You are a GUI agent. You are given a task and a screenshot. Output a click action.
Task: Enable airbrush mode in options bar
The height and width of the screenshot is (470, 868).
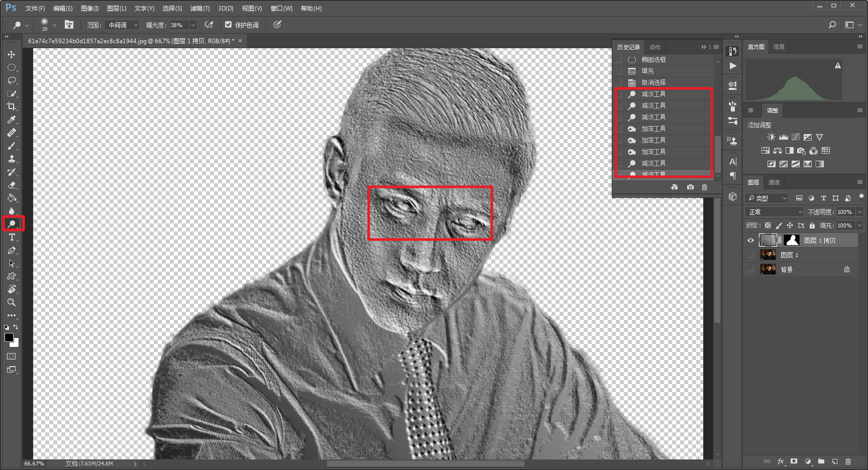[209, 25]
